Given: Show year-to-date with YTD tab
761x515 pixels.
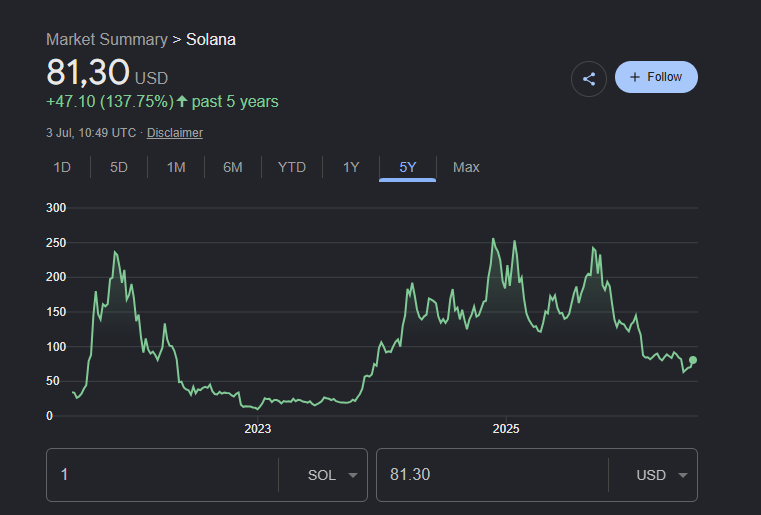Looking at the screenshot, I should pyautogui.click(x=292, y=167).
